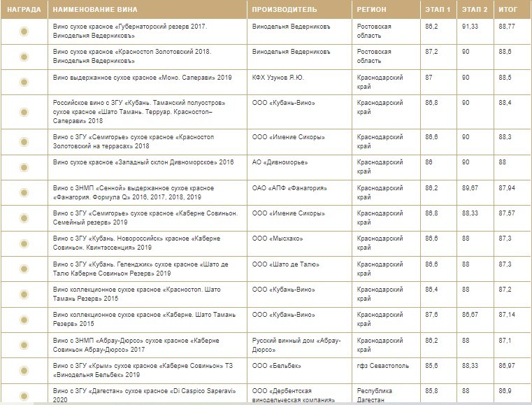This screenshot has width=532, height=405.
Task: Click final score 88,6
Action: point(505,52)
